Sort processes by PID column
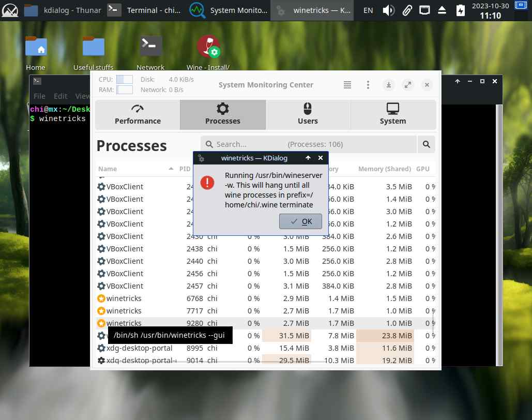The image size is (532, 420). (x=185, y=169)
